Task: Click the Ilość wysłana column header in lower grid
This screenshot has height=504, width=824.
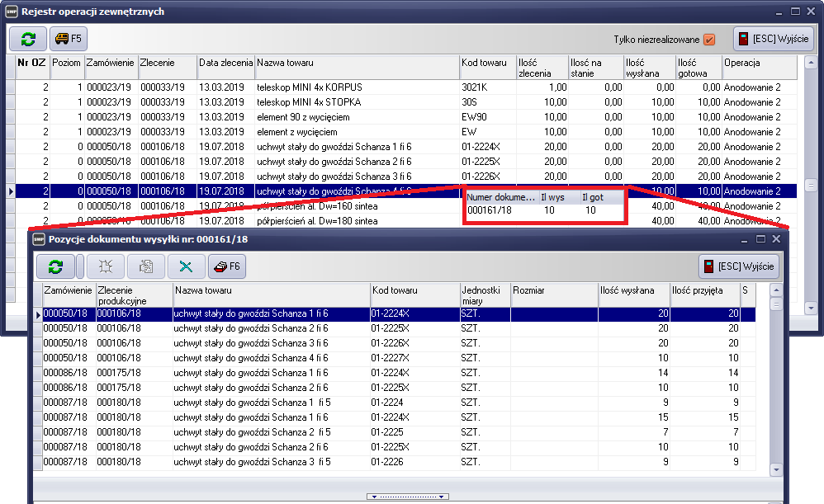Action: tap(633, 290)
